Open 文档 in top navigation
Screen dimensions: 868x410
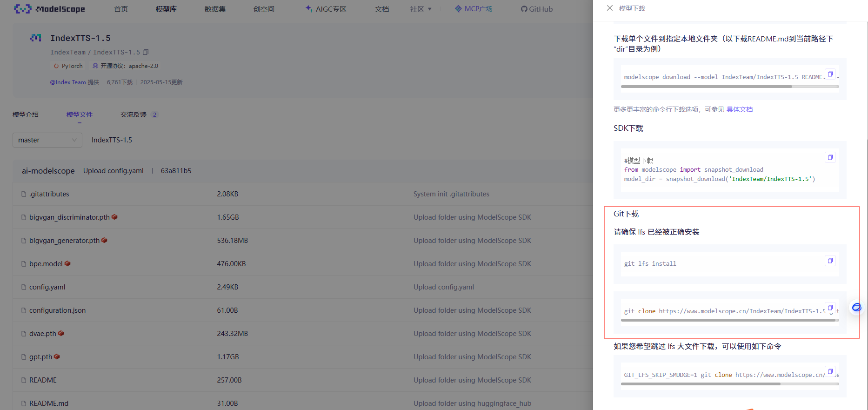pos(382,9)
